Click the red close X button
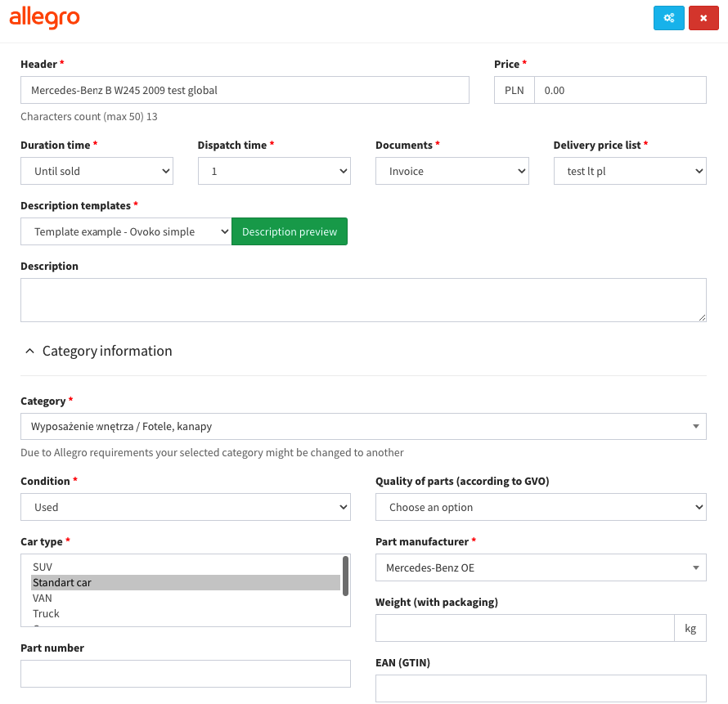Viewport: 728px width, 704px height. [703, 18]
